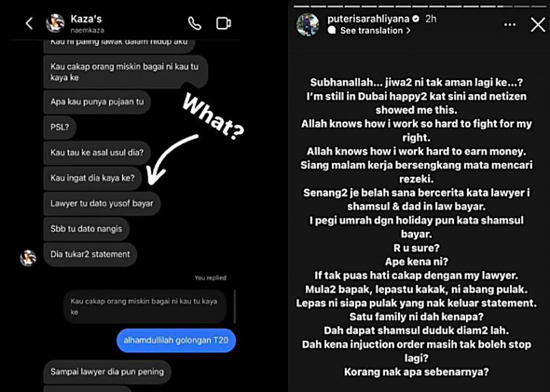The height and width of the screenshot is (392, 550).
Task: Tap the 'Kau ingat dia kaya ke?' bubble
Action: click(x=92, y=178)
